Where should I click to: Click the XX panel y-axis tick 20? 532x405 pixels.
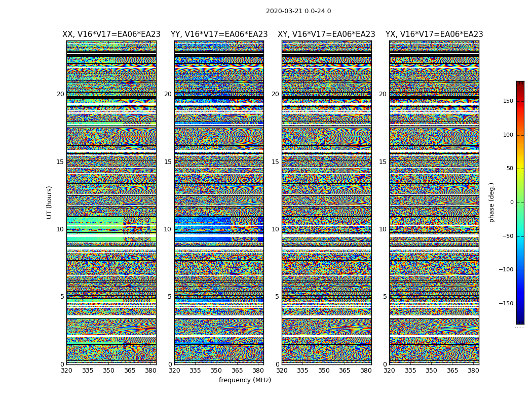pyautogui.click(x=60, y=94)
